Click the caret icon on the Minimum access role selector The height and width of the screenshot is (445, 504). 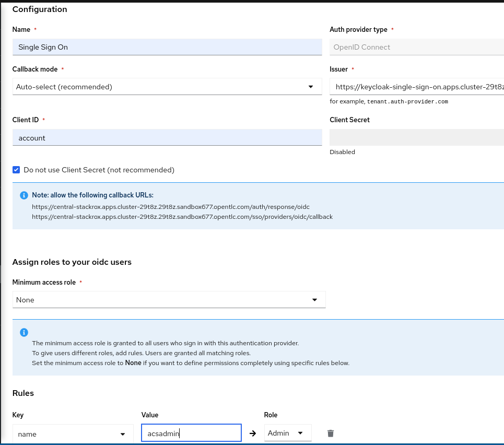tap(315, 299)
